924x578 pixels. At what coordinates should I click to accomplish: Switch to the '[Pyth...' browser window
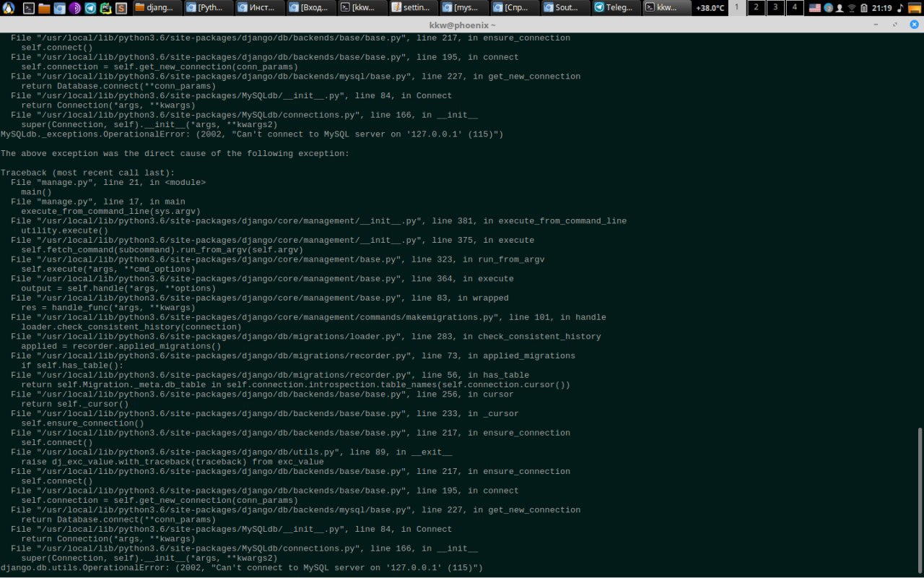pos(209,8)
